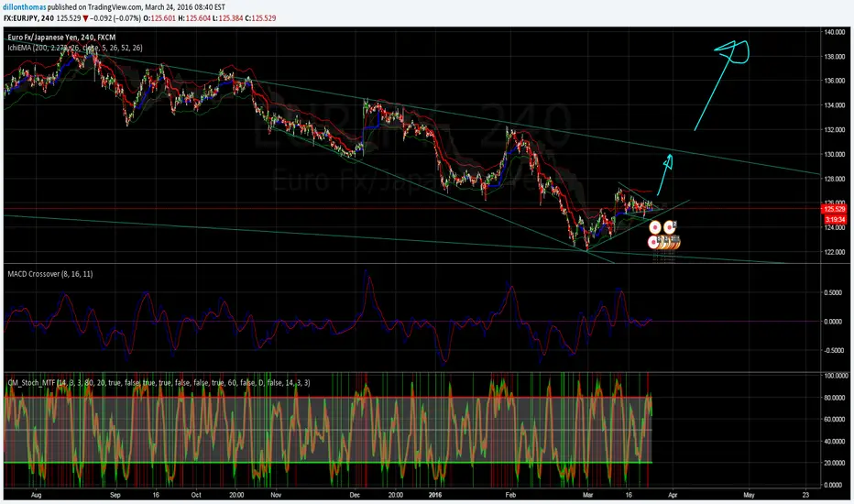Click the Aug label on time axis
This screenshot has height=504, width=854.
tap(36, 495)
